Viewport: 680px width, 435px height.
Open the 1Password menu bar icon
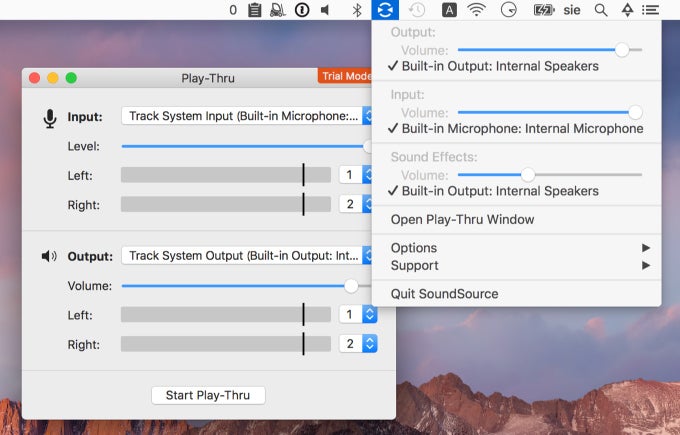tap(302, 10)
